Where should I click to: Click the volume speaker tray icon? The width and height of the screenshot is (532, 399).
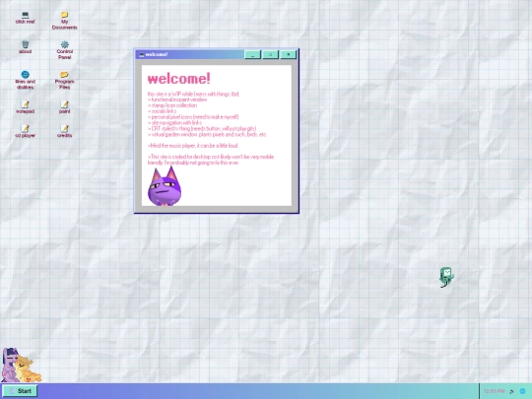click(511, 391)
